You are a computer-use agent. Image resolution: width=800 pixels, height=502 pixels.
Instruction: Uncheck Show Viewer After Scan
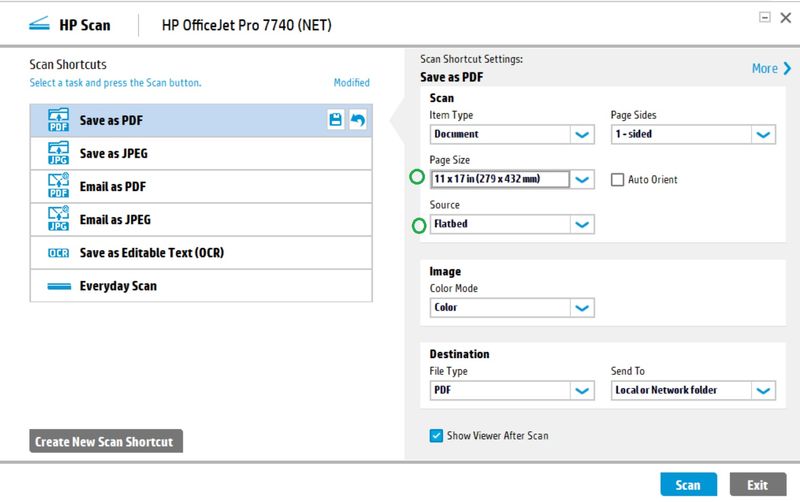coord(436,436)
